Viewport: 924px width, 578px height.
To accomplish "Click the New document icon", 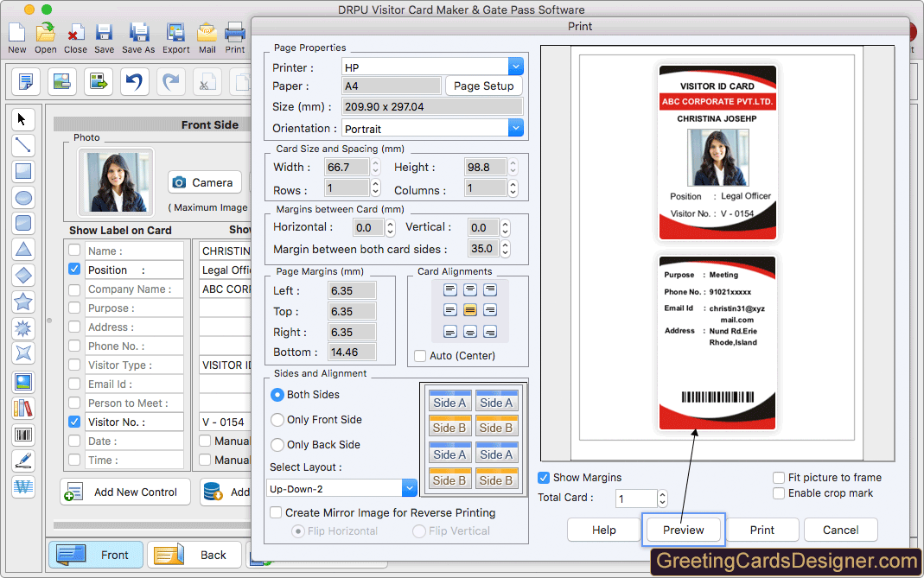I will (x=16, y=38).
